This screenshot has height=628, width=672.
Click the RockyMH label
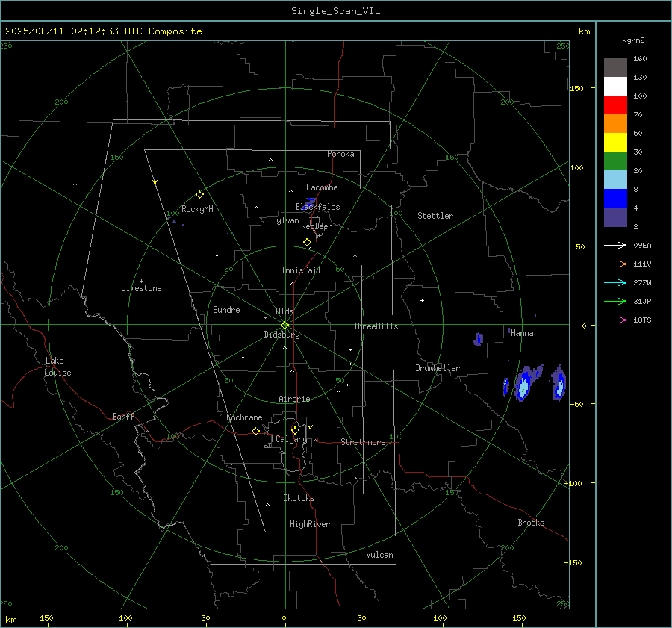tap(197, 209)
